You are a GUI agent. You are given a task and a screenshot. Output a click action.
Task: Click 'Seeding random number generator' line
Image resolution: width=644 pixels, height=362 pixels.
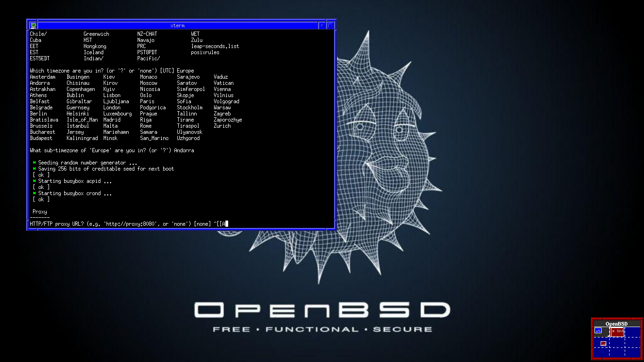pos(85,163)
